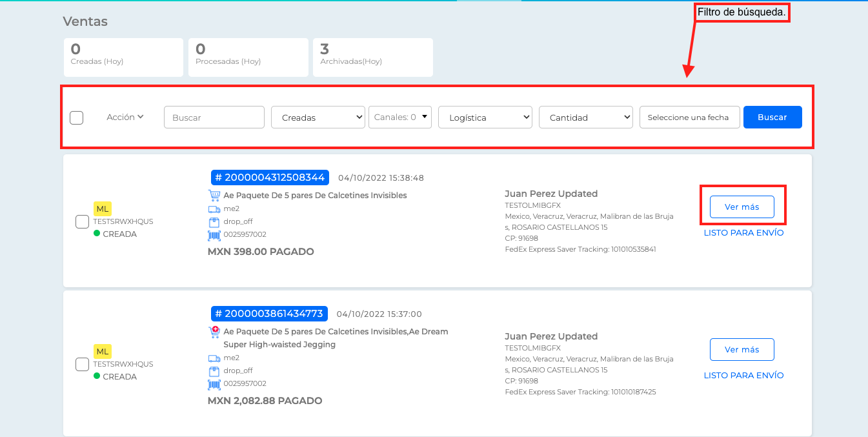Click the cart icon in second order
This screenshot has width=868, height=437.
coord(214,332)
